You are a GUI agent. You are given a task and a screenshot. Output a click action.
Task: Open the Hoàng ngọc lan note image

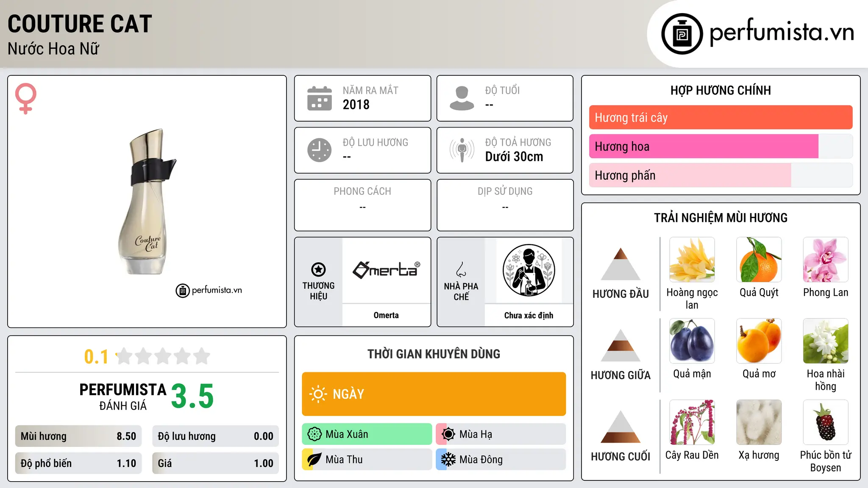[692, 260]
